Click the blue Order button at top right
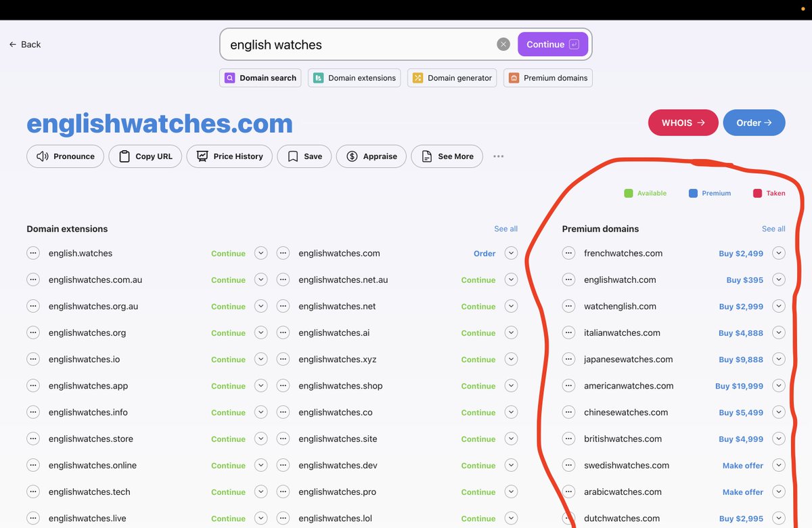 (x=754, y=123)
